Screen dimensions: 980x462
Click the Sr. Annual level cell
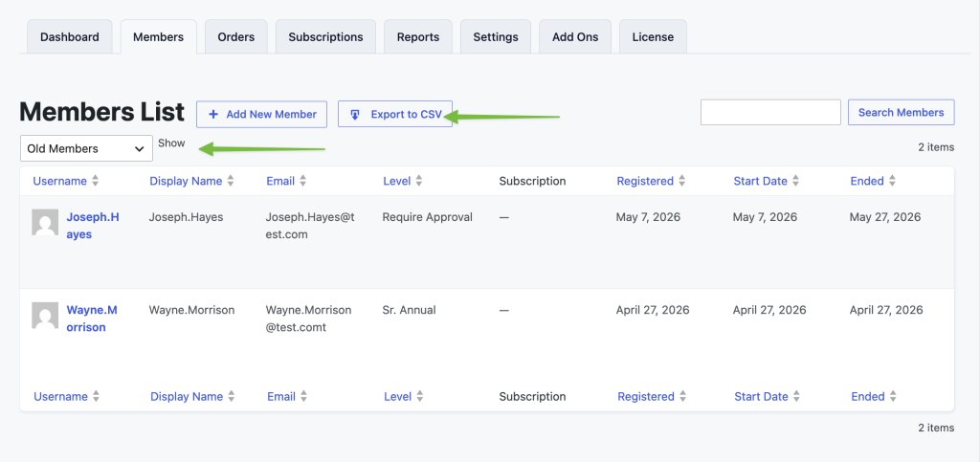tap(410, 310)
